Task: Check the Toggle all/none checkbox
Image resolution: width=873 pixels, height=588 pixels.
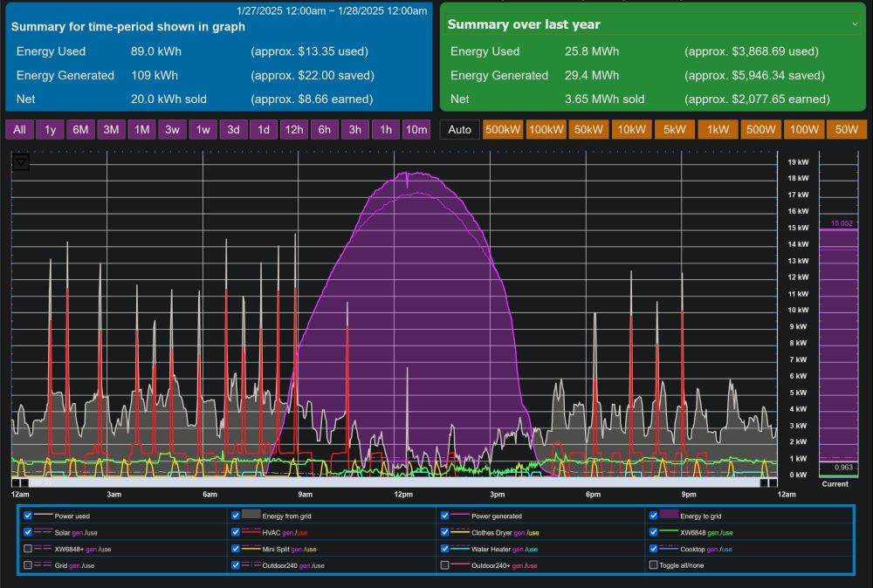Action: coord(653,565)
